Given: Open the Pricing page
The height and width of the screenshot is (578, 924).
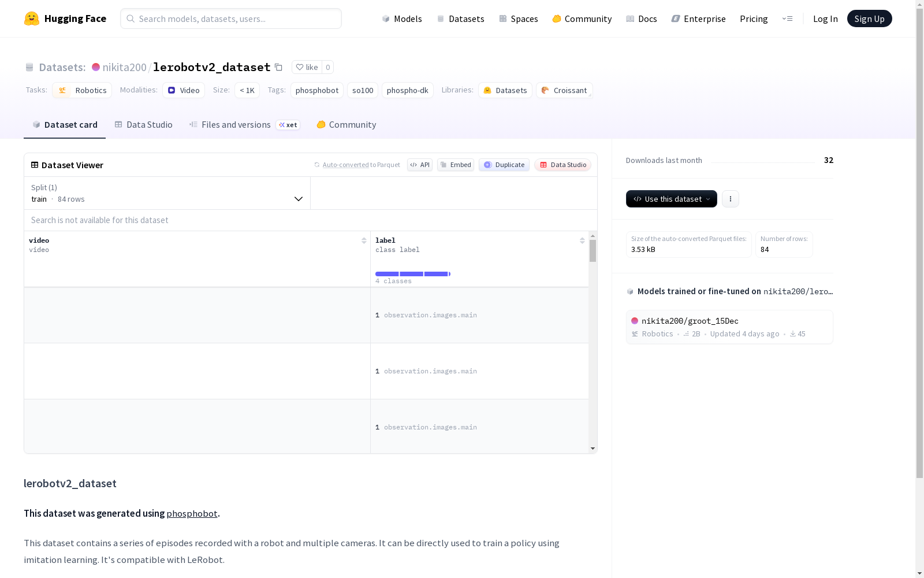Looking at the screenshot, I should 754,18.
